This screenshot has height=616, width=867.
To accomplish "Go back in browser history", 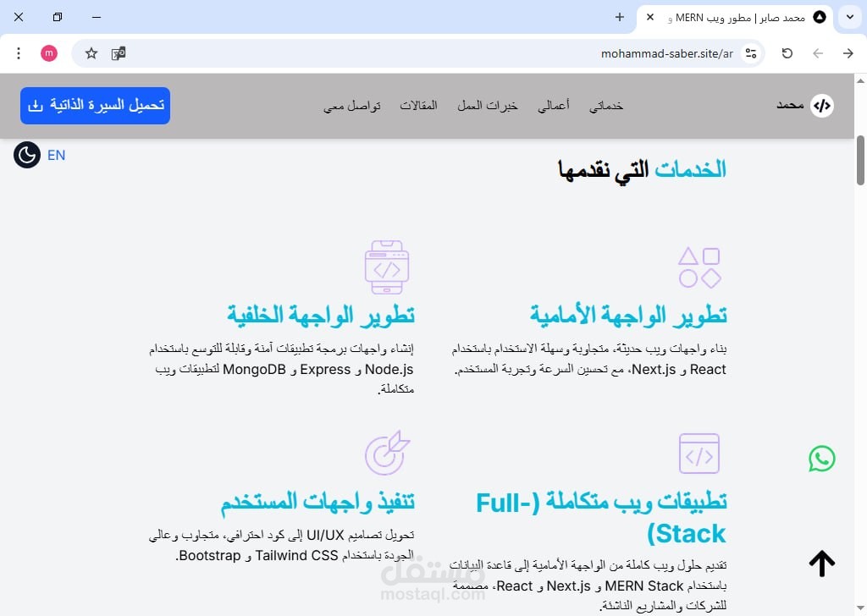I will pyautogui.click(x=818, y=53).
